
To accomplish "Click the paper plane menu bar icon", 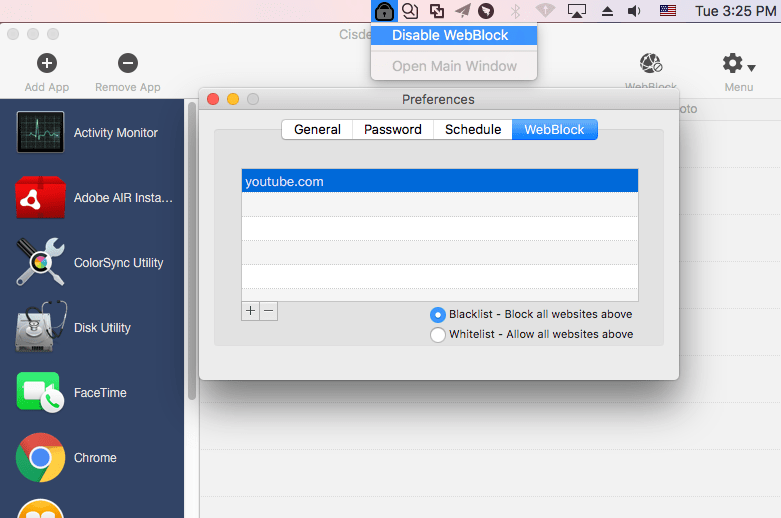I will pyautogui.click(x=463, y=11).
